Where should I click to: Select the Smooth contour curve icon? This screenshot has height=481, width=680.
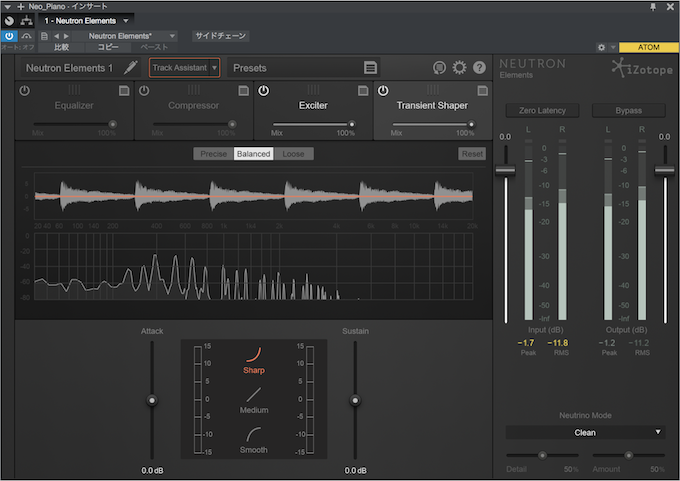[254, 435]
